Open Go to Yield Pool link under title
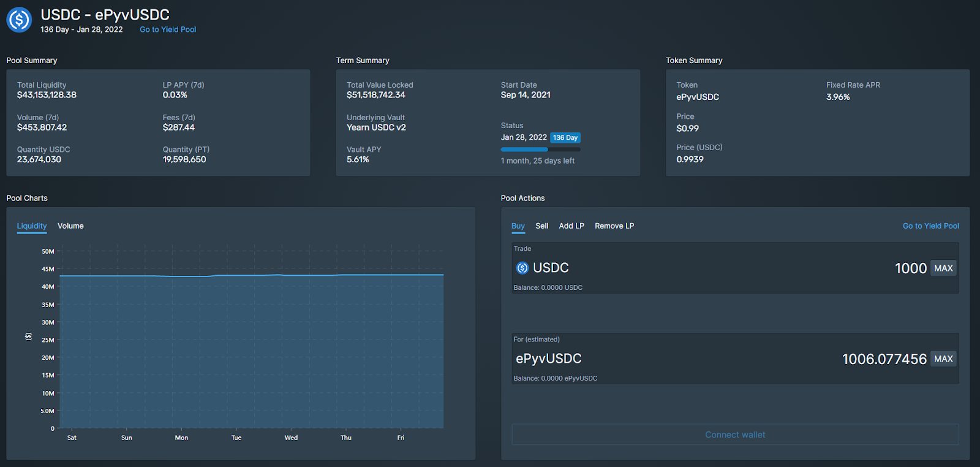Viewport: 980px width, 467px height. (168, 29)
